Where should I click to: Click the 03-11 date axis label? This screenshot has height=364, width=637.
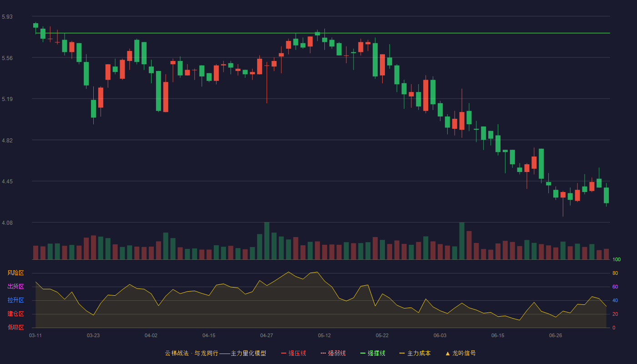35,336
